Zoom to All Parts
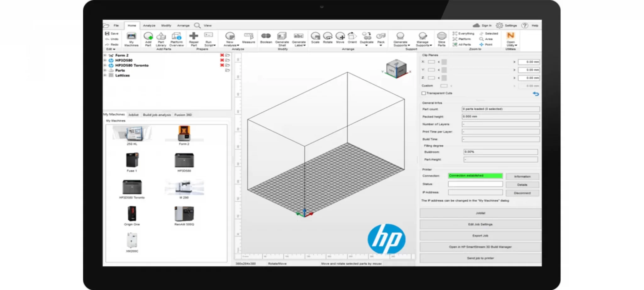The height and width of the screenshot is (290, 644). pos(462,44)
